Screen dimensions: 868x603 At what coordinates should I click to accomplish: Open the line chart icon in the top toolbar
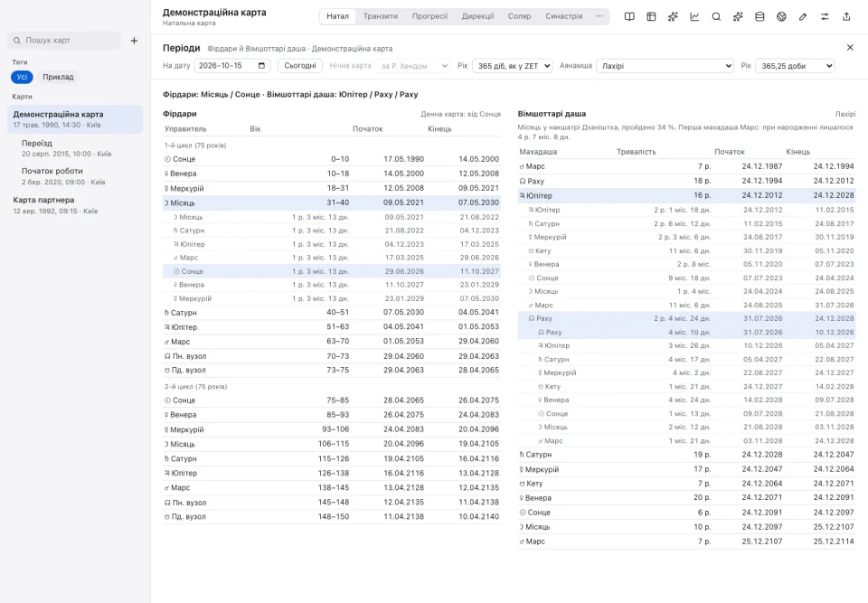[x=694, y=16]
